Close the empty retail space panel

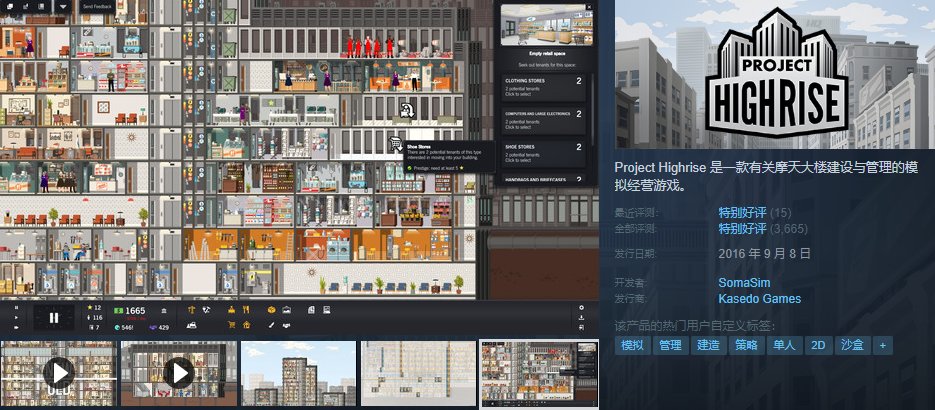(x=589, y=7)
